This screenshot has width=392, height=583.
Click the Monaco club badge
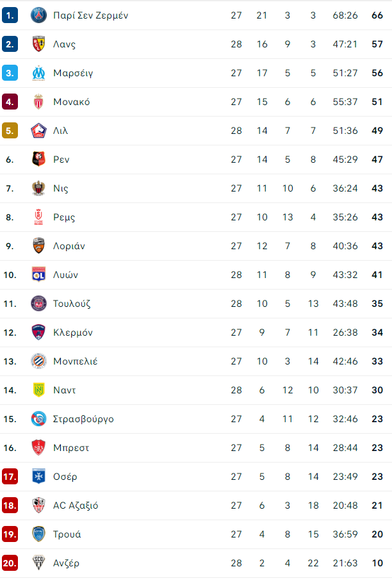pyautogui.click(x=38, y=101)
